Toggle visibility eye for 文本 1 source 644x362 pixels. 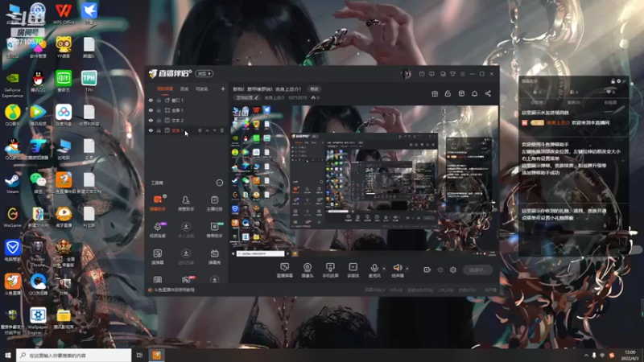tap(151, 130)
